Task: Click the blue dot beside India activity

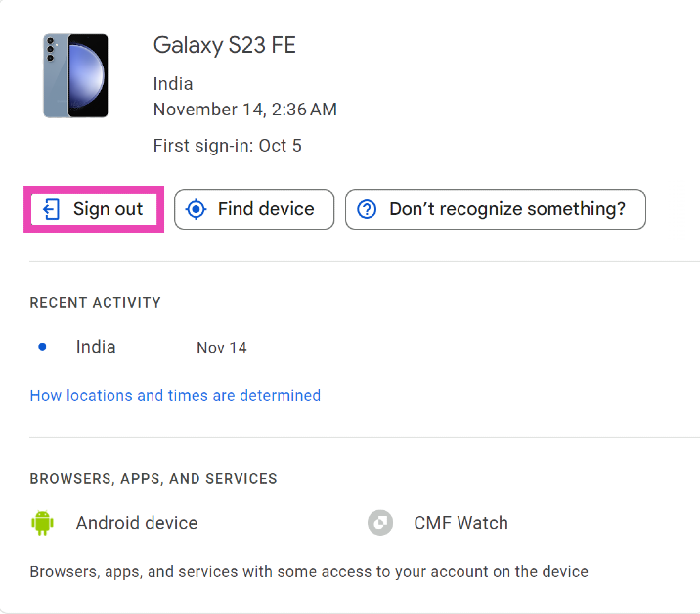Action: pos(42,347)
